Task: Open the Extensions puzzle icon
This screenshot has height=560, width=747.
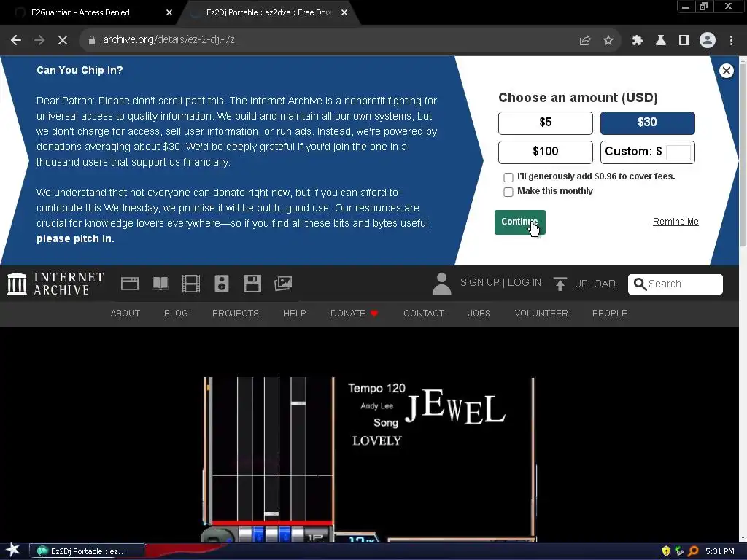Action: 638,41
